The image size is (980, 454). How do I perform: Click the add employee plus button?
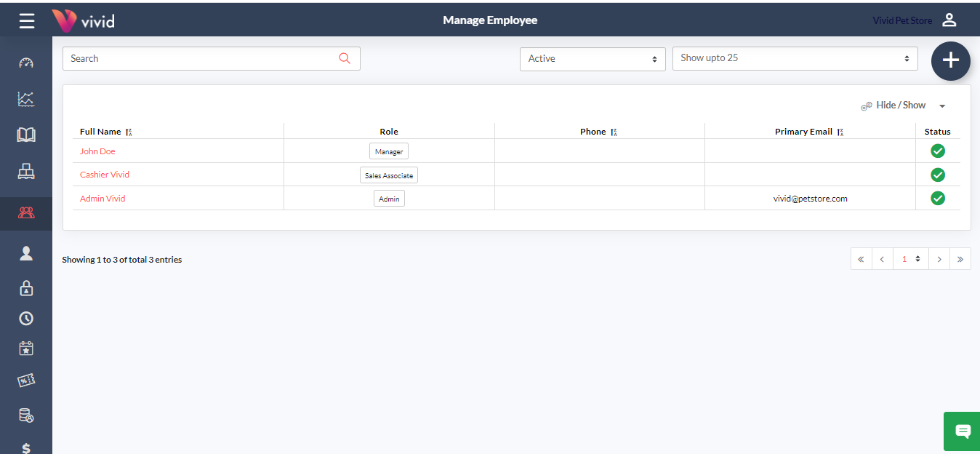tap(951, 61)
